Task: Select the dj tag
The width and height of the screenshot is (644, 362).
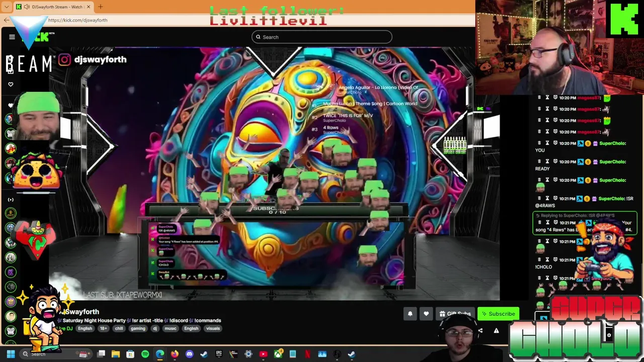Action: pos(155,328)
